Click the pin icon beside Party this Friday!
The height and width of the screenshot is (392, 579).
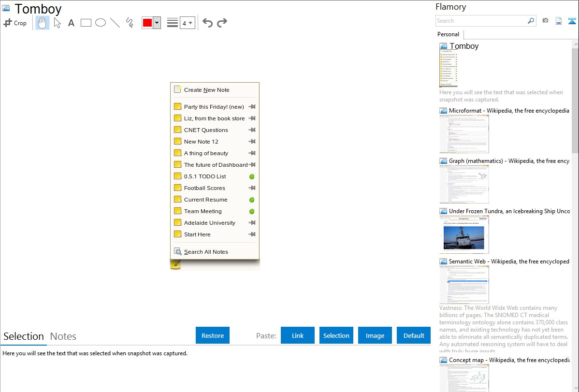click(252, 107)
